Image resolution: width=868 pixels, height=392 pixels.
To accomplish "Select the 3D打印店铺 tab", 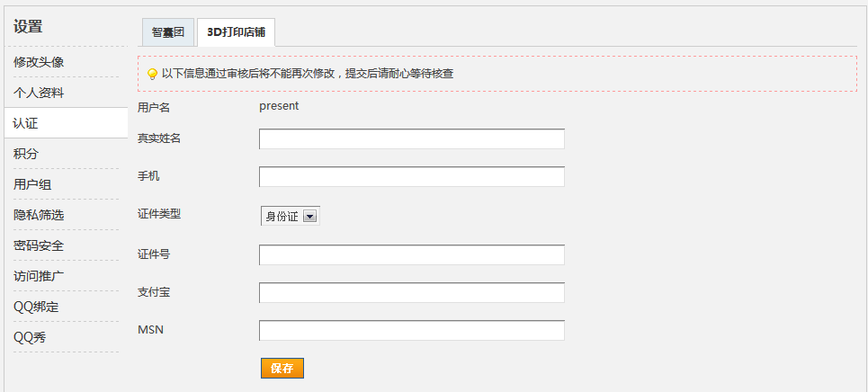I will (x=236, y=32).
